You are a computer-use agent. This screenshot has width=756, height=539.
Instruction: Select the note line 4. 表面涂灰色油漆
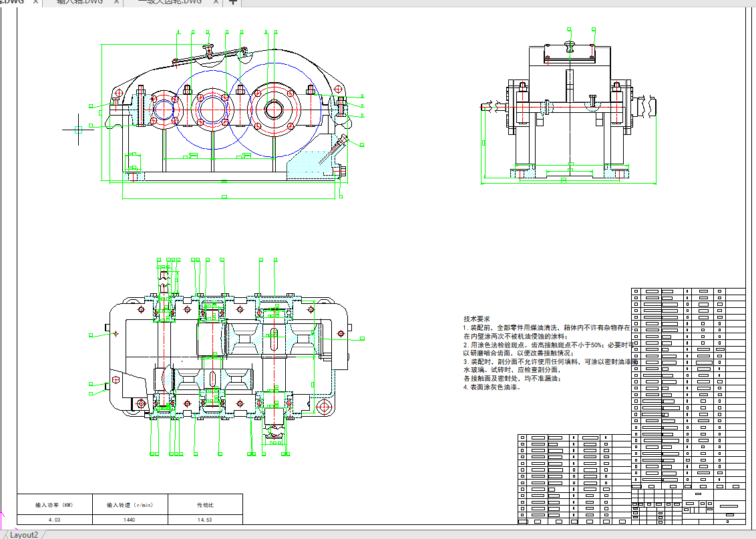492,387
